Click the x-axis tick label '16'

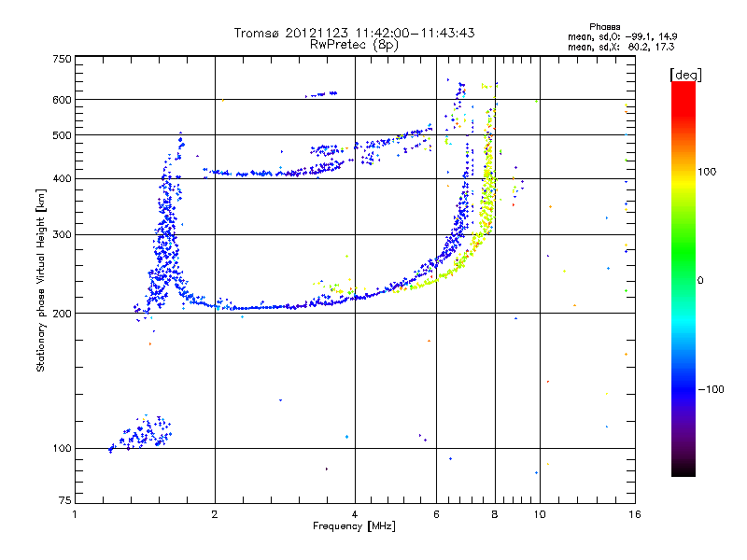pyautogui.click(x=635, y=514)
